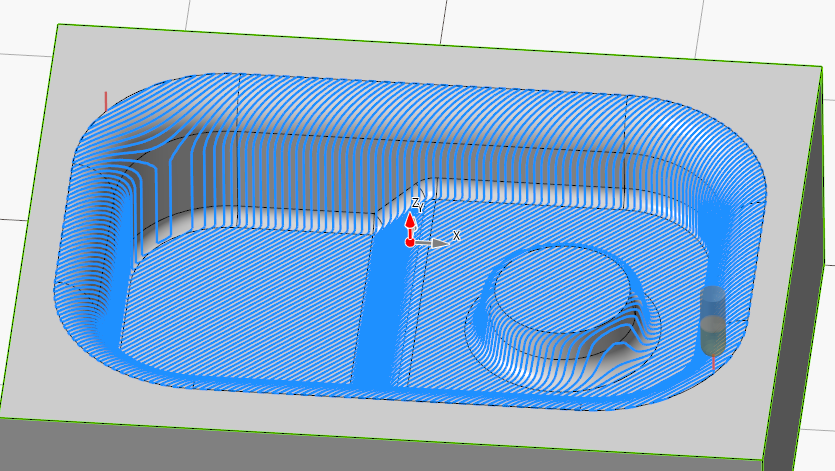The image size is (835, 471).
Task: Click the red Z axis arrow
Action: pyautogui.click(x=410, y=223)
